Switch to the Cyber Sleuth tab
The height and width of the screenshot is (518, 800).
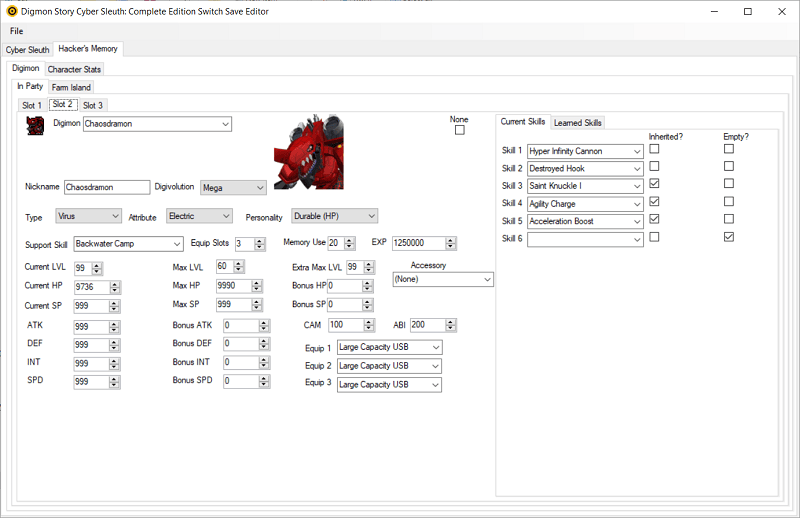(28, 50)
